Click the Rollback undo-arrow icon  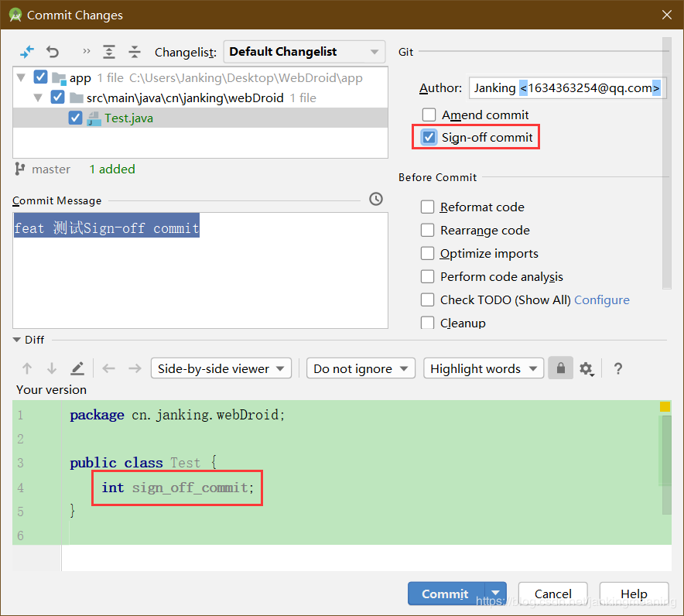tap(52, 51)
